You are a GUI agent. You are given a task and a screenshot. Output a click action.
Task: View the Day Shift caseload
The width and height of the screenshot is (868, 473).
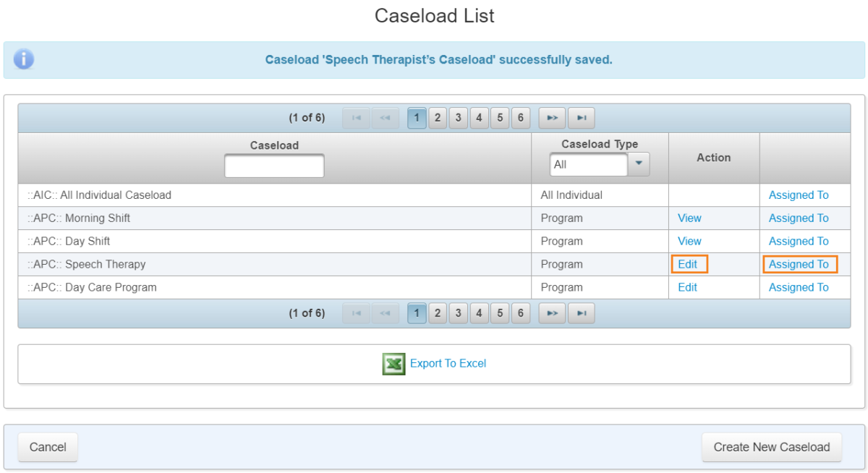click(689, 241)
